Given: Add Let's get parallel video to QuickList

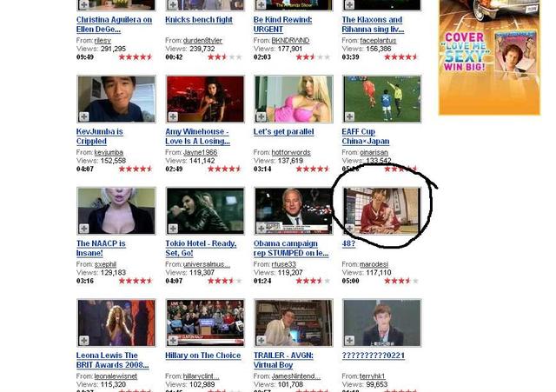Looking at the screenshot, I should 261,116.
